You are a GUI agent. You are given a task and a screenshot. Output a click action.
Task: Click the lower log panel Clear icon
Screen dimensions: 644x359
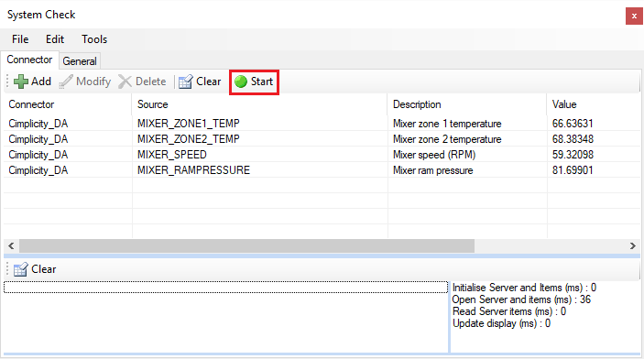[20, 269]
